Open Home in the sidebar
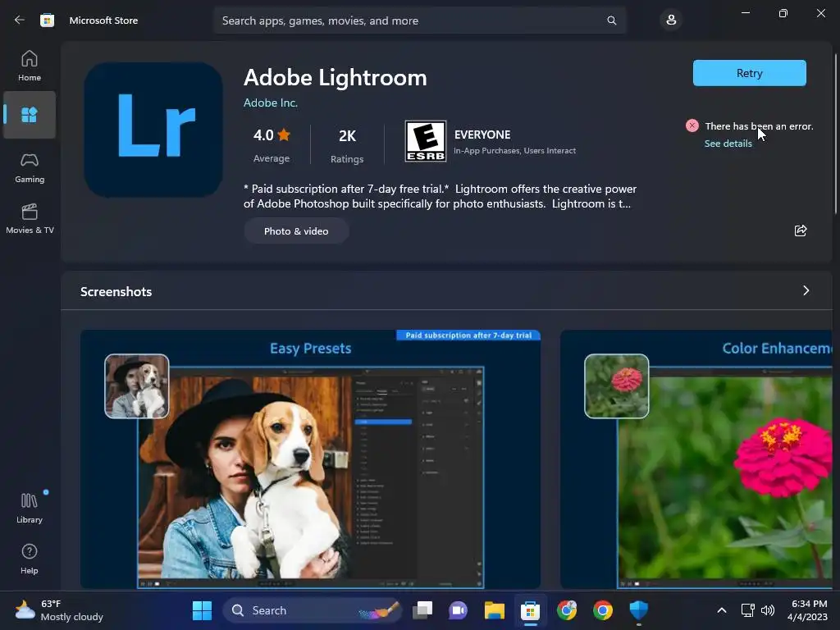Viewport: 840px width, 630px height. click(30, 66)
